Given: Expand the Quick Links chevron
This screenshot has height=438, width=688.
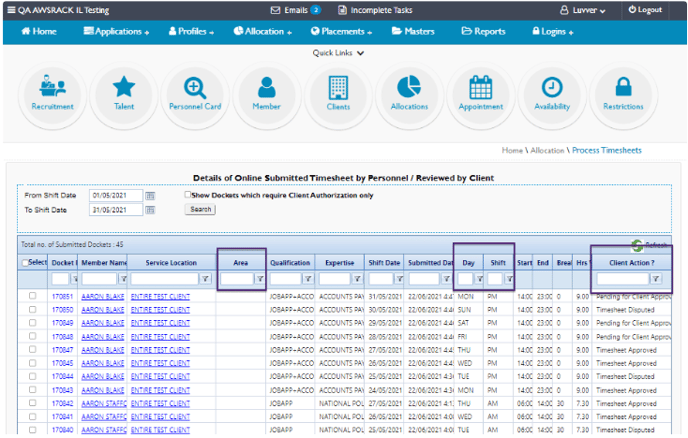Looking at the screenshot, I should click(360, 53).
